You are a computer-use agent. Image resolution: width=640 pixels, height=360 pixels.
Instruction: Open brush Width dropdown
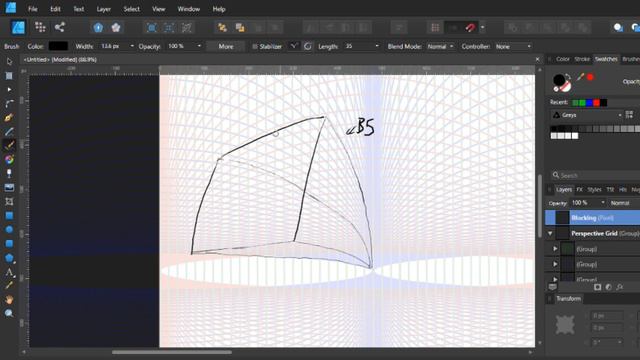pyautogui.click(x=132, y=46)
